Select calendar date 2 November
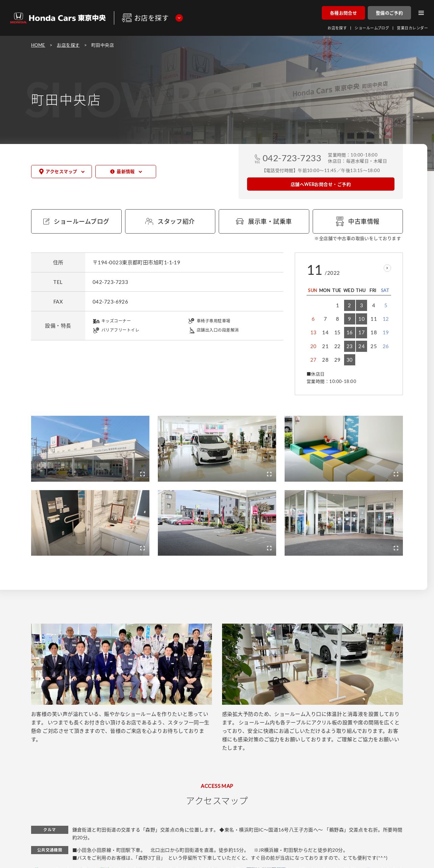Viewport: 434px width, 868px height. tap(349, 306)
